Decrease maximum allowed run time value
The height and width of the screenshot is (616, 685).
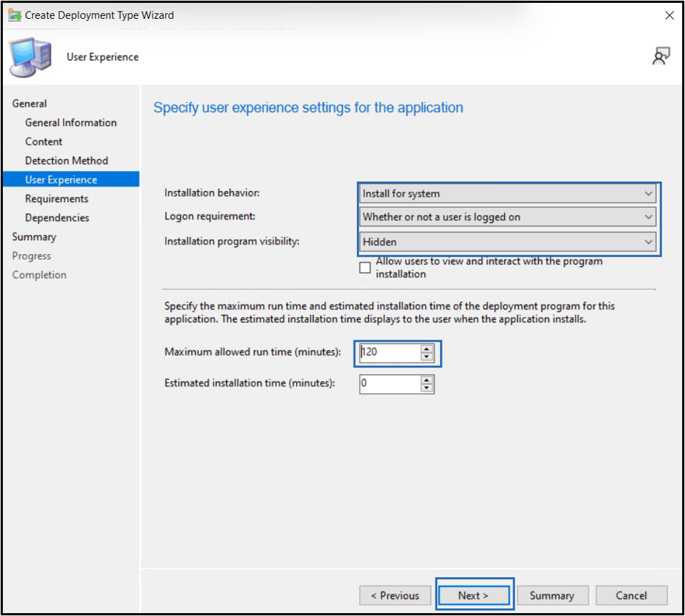pos(426,356)
